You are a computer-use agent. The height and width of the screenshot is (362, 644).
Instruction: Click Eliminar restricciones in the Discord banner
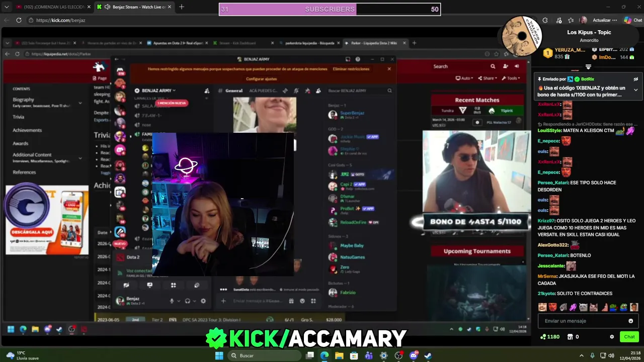tap(351, 69)
